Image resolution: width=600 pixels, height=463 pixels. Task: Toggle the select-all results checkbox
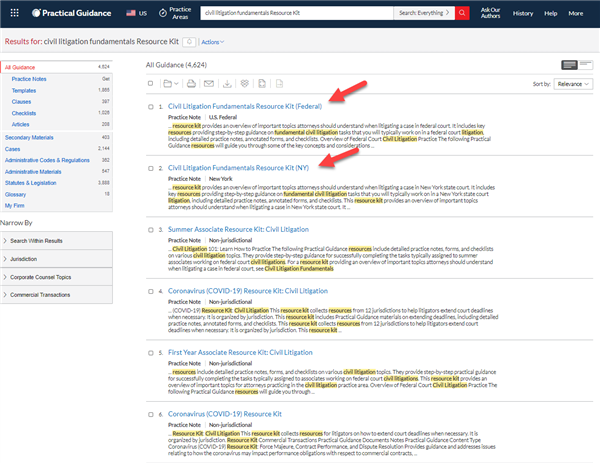click(x=150, y=83)
